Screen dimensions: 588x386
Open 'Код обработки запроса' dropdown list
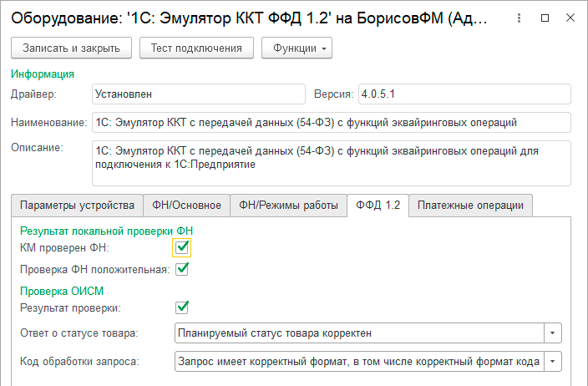click(553, 362)
